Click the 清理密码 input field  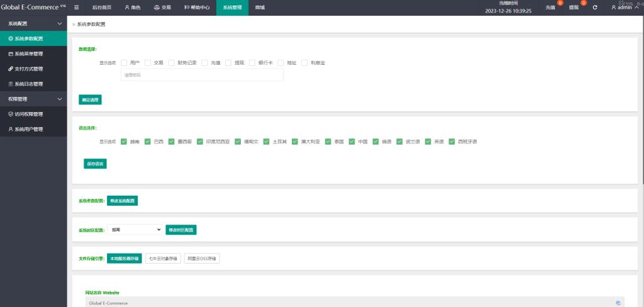pyautogui.click(x=202, y=75)
